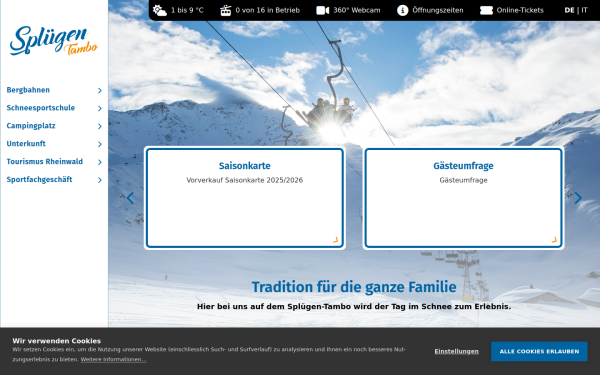Image resolution: width=600 pixels, height=375 pixels.
Task: Open the Bergbahnen menu item
Action: coord(28,90)
